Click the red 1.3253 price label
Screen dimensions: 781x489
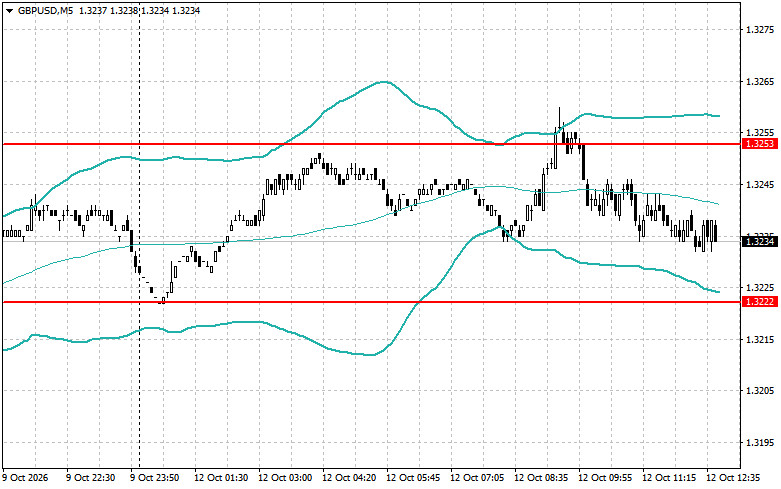tap(760, 144)
